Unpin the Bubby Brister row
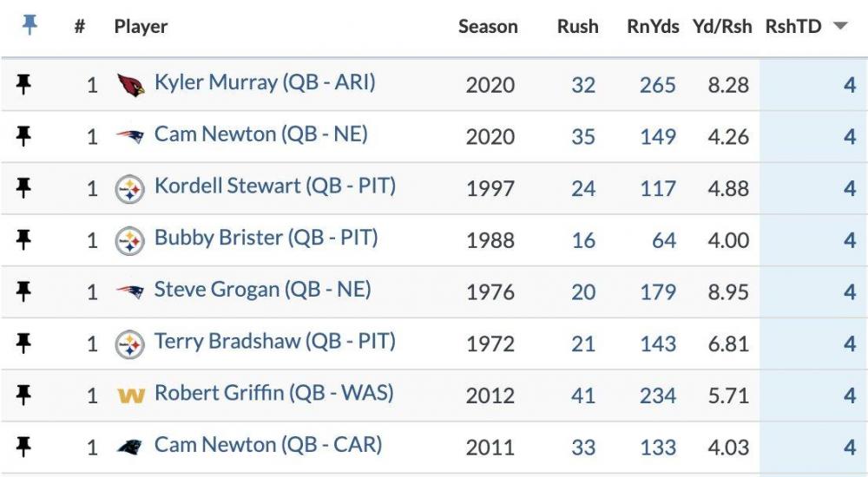Screen dimensions: 868x477 point(24,240)
